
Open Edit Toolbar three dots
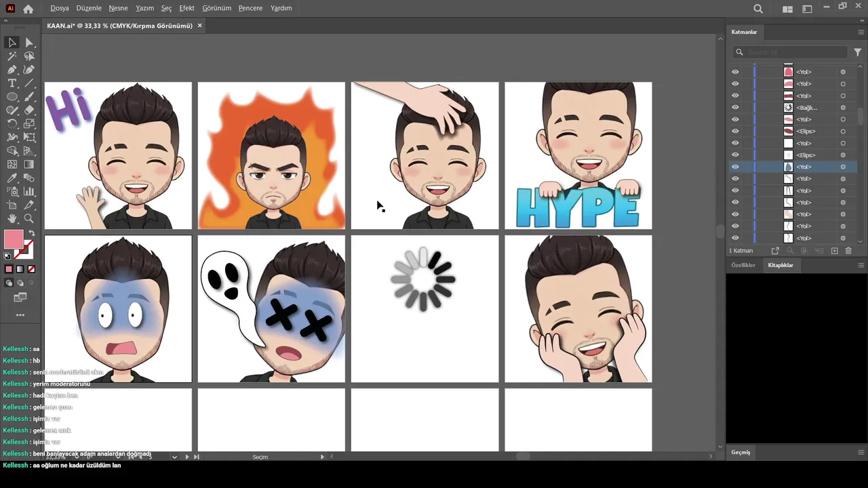click(x=20, y=315)
